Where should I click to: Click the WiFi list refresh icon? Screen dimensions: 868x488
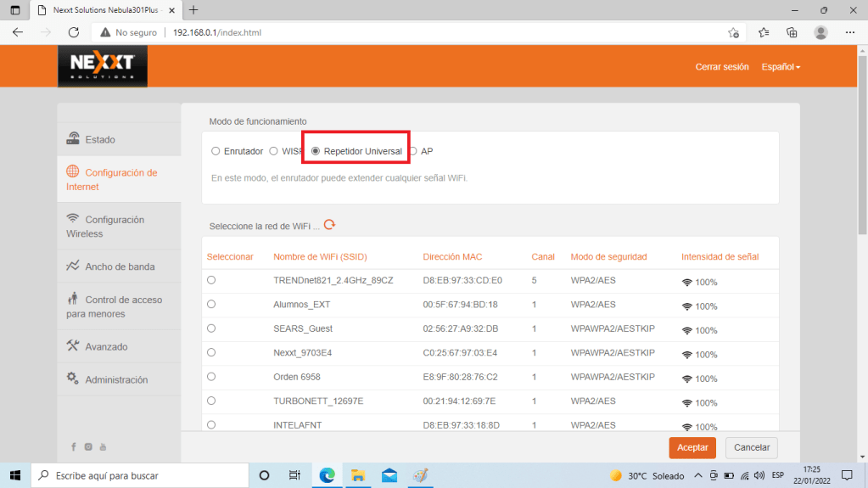click(330, 225)
